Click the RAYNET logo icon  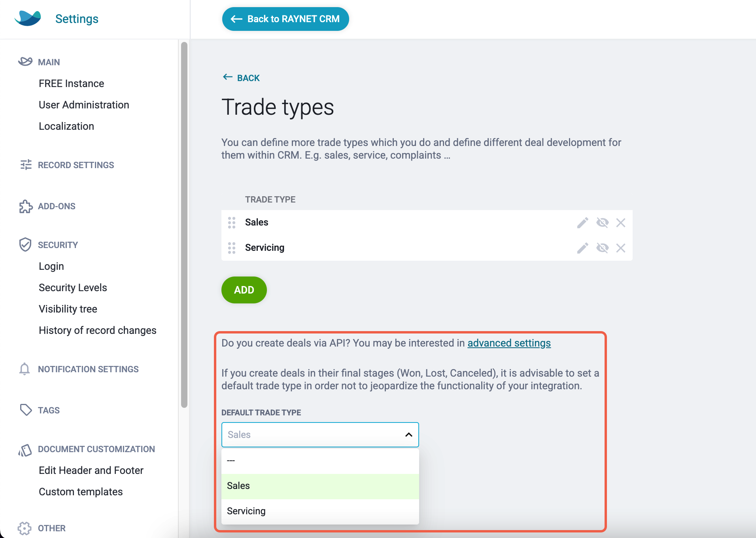[x=28, y=19]
